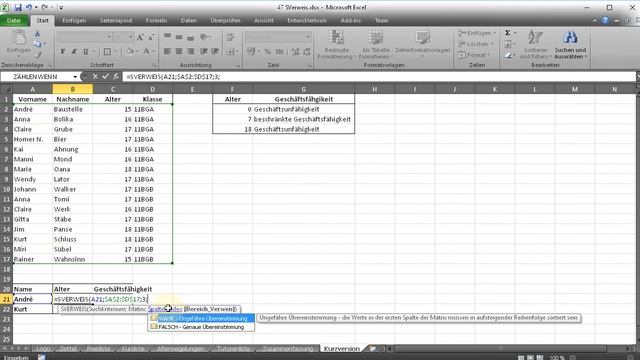Click the Format Painter brush icon

38,54
